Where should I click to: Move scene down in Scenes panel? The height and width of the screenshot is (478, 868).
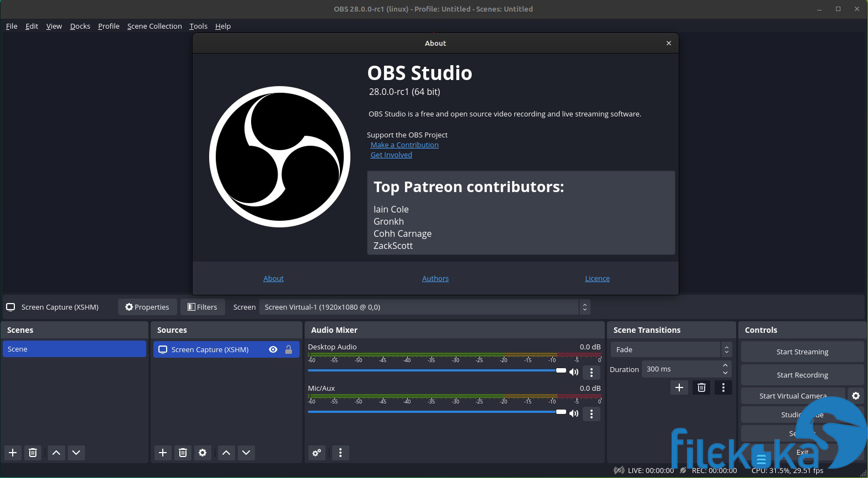(x=76, y=453)
